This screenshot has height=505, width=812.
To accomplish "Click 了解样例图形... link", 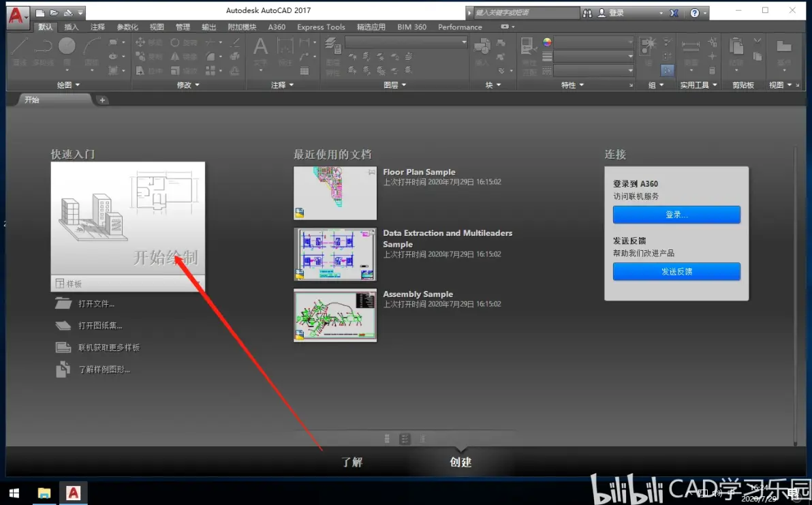I will point(104,369).
